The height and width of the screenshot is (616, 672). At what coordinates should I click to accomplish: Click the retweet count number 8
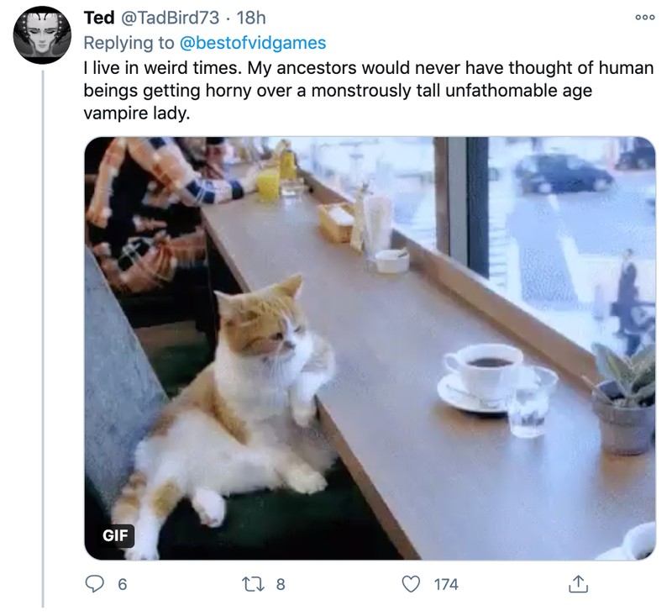point(281,584)
